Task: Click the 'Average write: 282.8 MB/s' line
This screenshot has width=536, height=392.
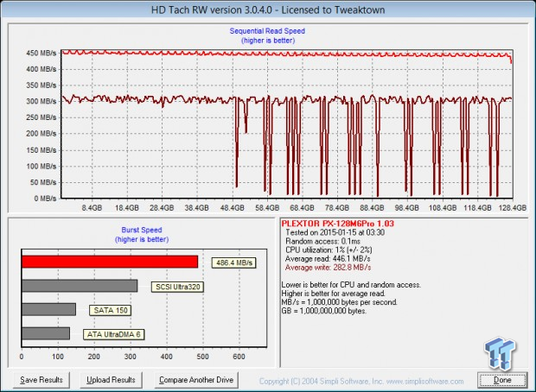Action: (x=328, y=268)
